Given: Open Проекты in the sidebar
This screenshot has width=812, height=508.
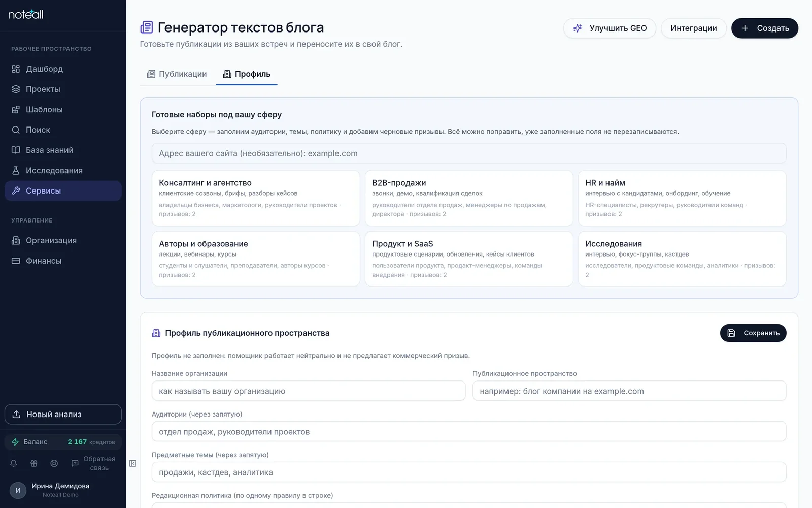Looking at the screenshot, I should click(x=63, y=89).
